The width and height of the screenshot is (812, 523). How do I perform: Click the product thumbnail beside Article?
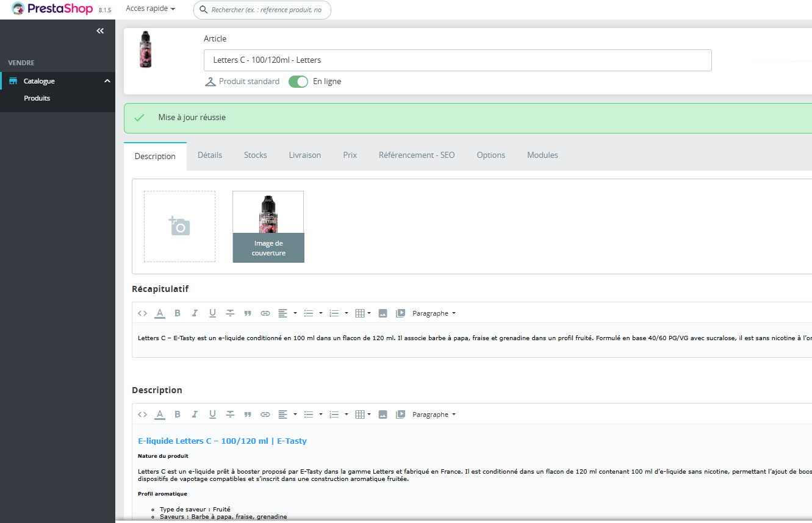pyautogui.click(x=145, y=49)
